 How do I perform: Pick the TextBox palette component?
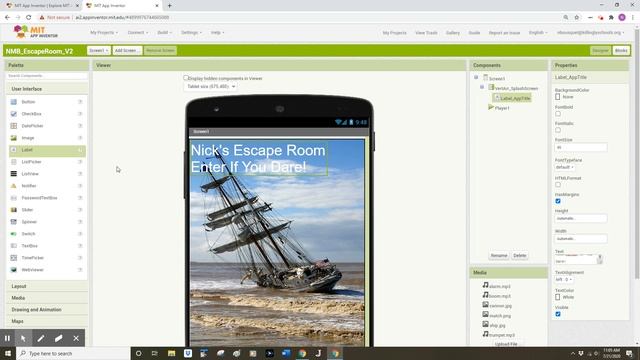pyautogui.click(x=47, y=246)
